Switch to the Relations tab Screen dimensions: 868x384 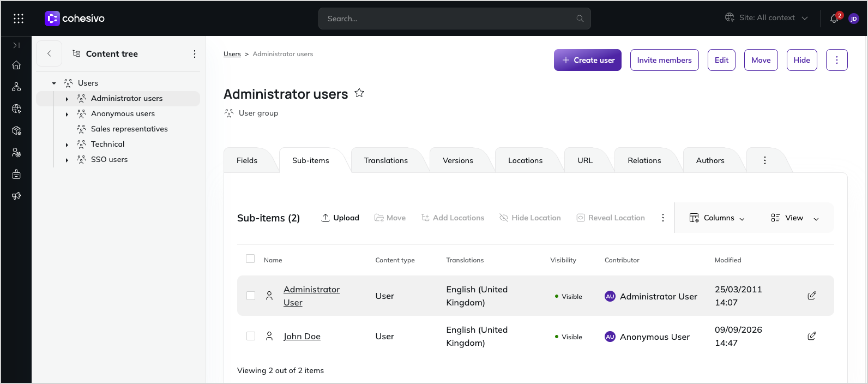click(x=644, y=160)
